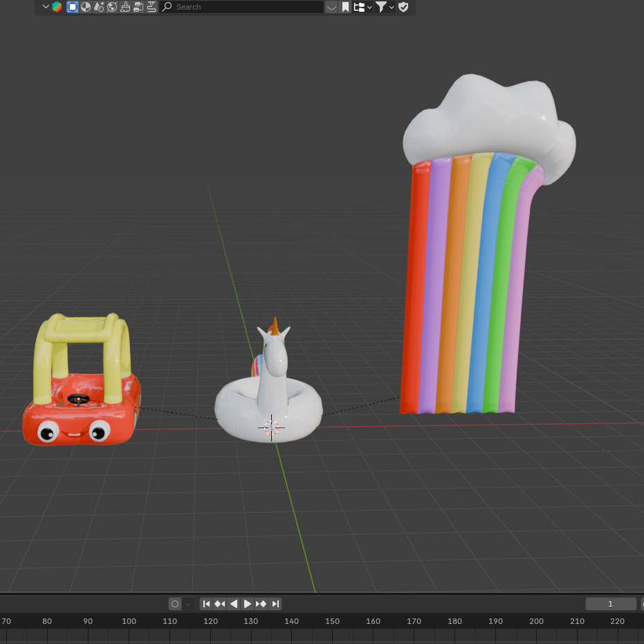
Task: Click frame 140 on the timeline ruler
Action: (292, 621)
